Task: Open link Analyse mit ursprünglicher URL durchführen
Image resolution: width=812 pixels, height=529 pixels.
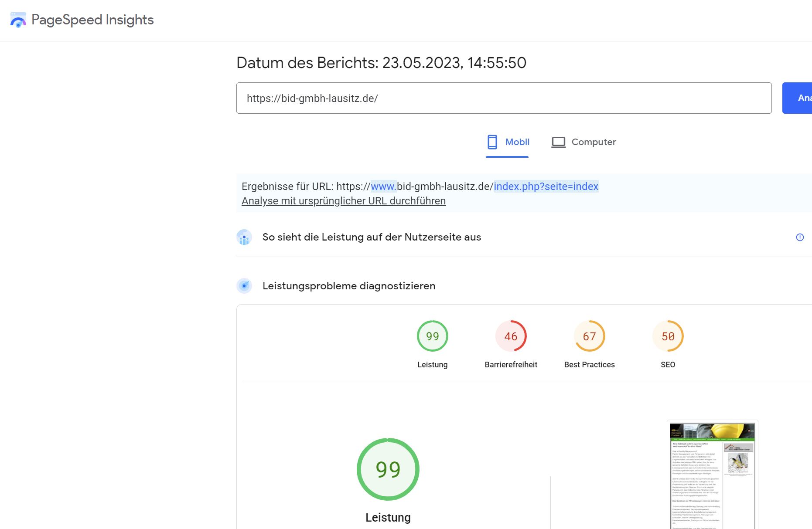Action: [x=344, y=201]
